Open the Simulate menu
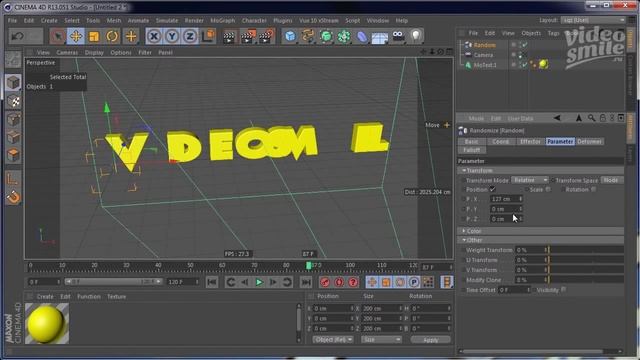 tap(167, 20)
